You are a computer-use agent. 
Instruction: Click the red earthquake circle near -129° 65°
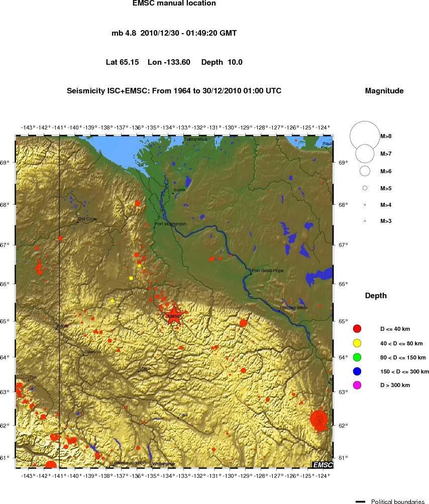[244, 323]
